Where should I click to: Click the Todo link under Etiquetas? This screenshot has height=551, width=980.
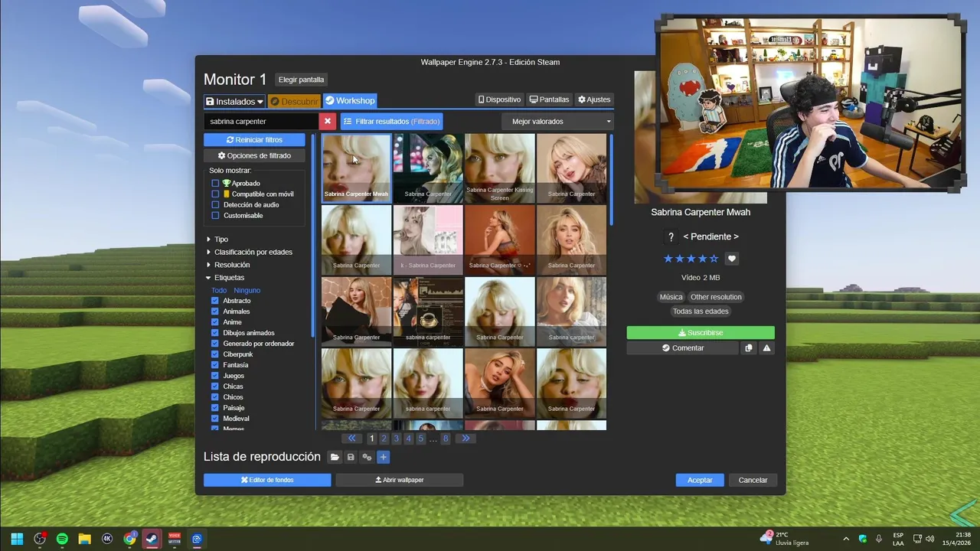click(x=219, y=290)
